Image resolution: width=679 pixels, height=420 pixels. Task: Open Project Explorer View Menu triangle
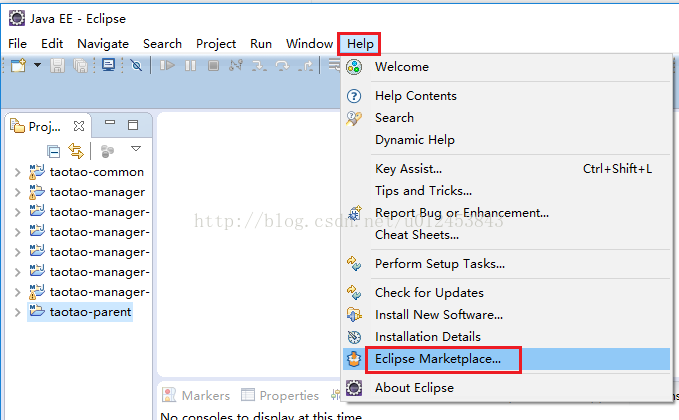136,149
